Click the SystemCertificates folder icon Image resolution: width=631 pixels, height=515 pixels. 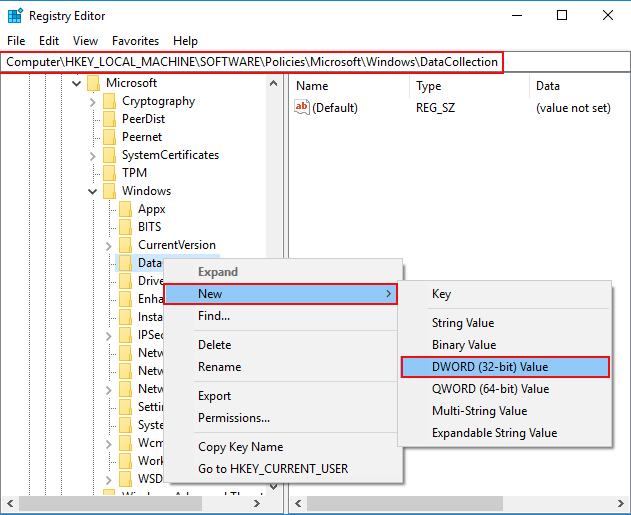tap(109, 155)
